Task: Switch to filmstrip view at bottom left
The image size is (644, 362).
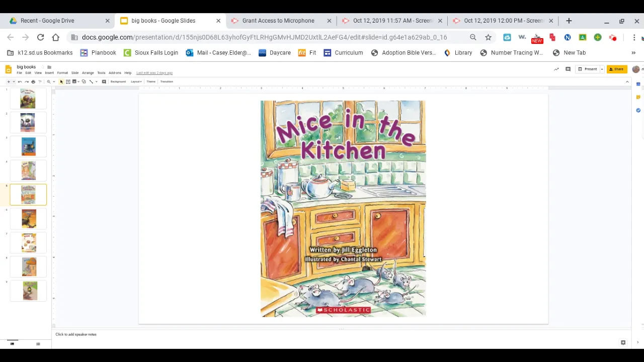Action: [12, 344]
